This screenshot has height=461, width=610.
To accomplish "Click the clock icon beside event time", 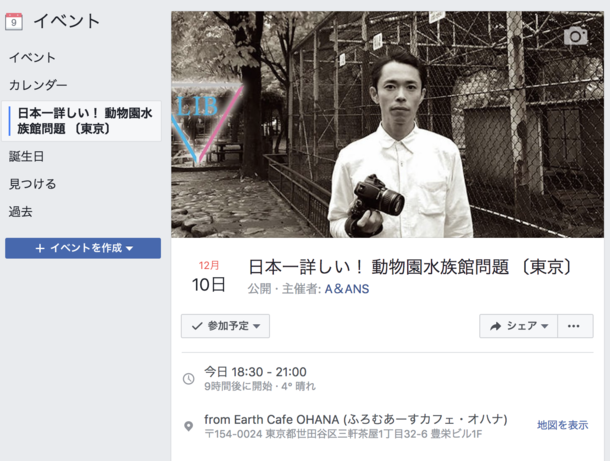I will (x=189, y=379).
